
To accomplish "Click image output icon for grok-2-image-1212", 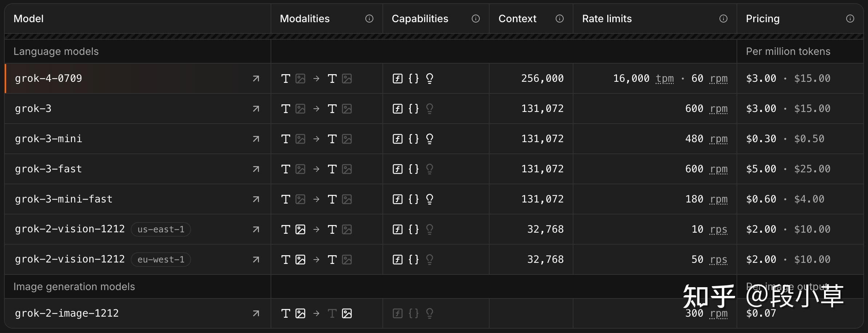I will click(x=347, y=313).
